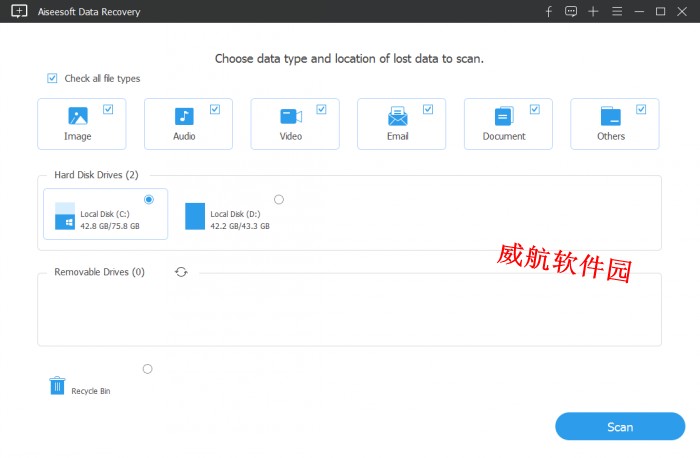
Task: Toggle the Check all file types checkbox
Action: [52, 79]
